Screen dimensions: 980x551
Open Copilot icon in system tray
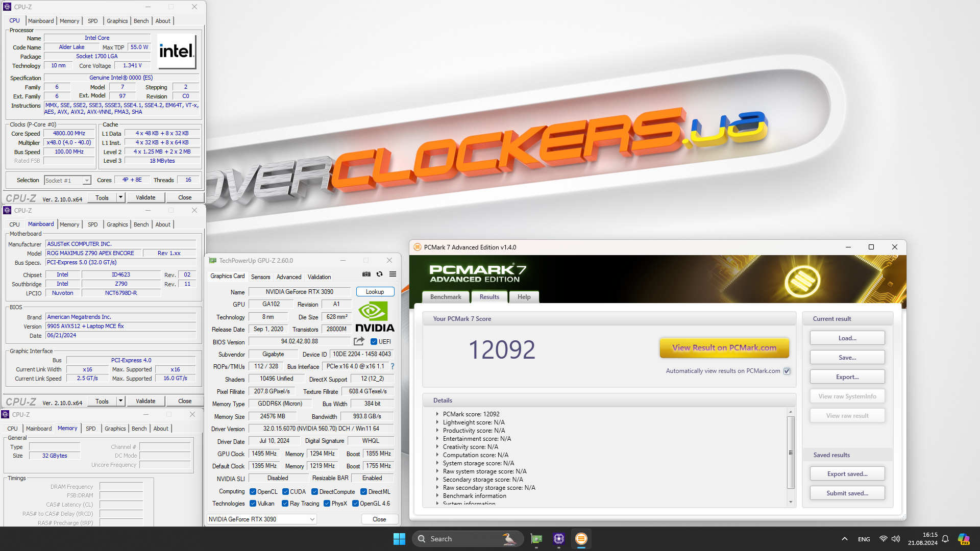(x=964, y=539)
